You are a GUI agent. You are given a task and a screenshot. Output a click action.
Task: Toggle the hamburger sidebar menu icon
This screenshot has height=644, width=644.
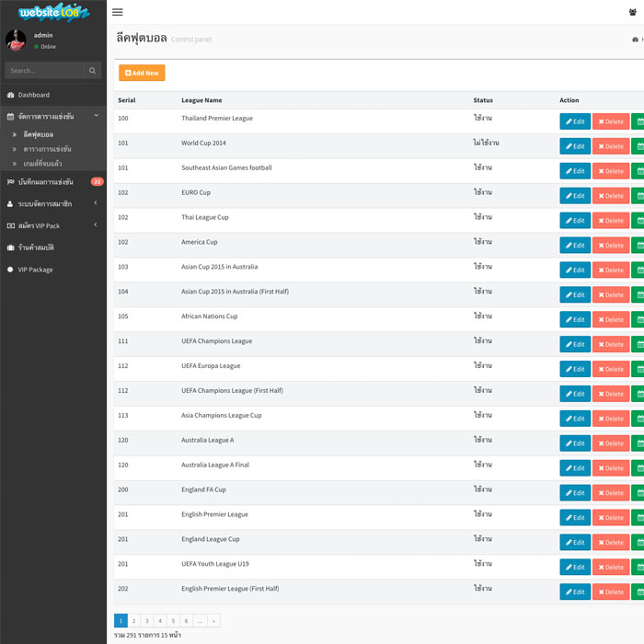pos(118,12)
